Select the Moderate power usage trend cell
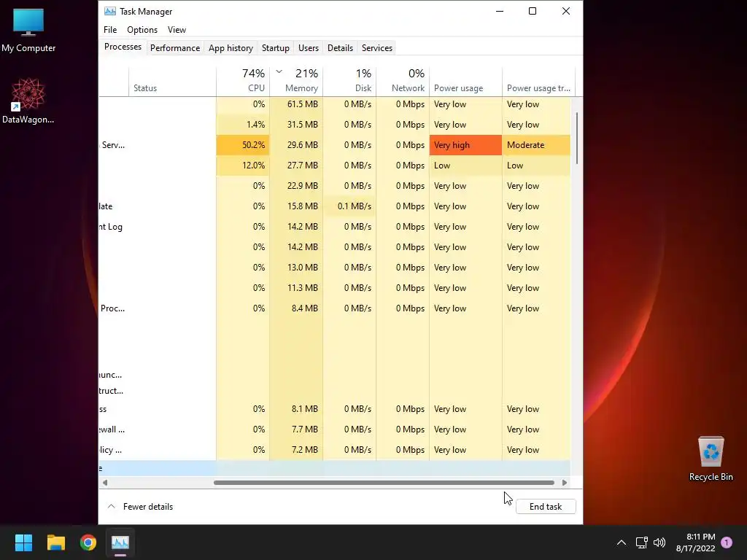This screenshot has height=560, width=747. [536, 145]
